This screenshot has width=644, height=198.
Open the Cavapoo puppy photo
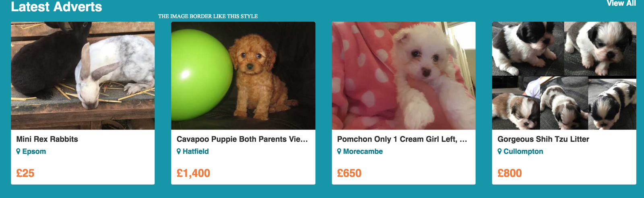coord(243,76)
